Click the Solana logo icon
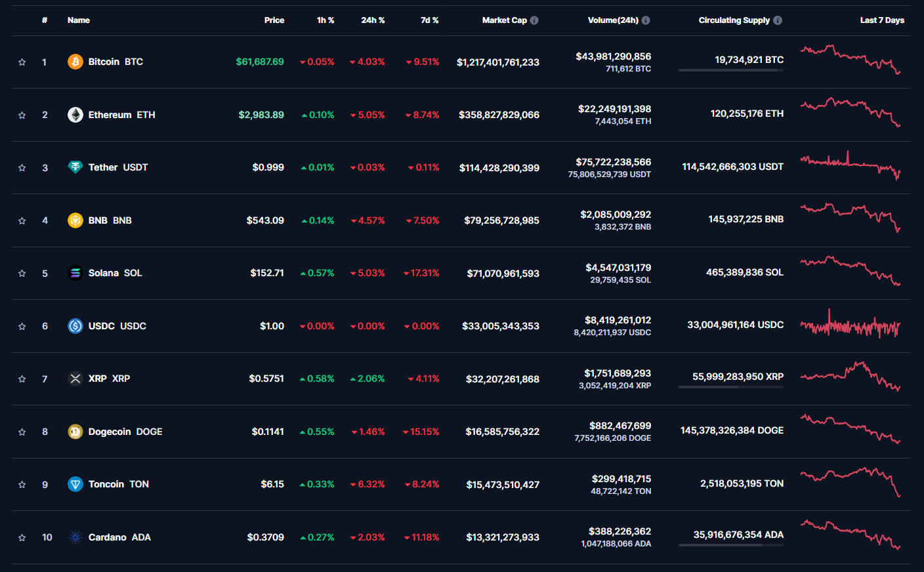 [x=75, y=273]
